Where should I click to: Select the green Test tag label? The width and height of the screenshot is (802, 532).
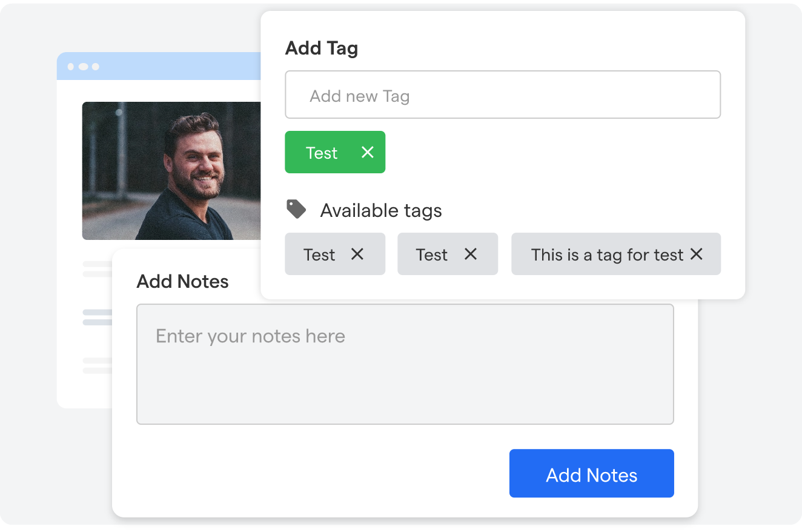[x=322, y=153]
